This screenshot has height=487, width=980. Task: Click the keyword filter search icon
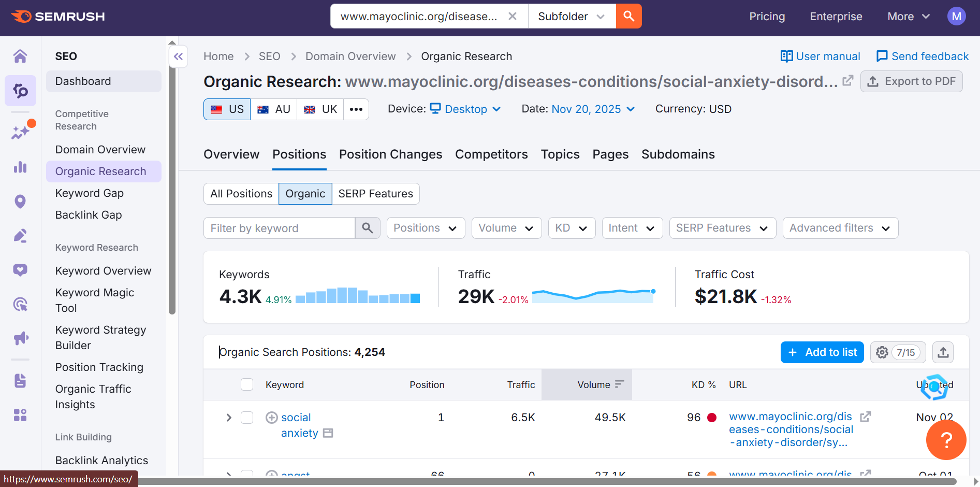coord(368,228)
